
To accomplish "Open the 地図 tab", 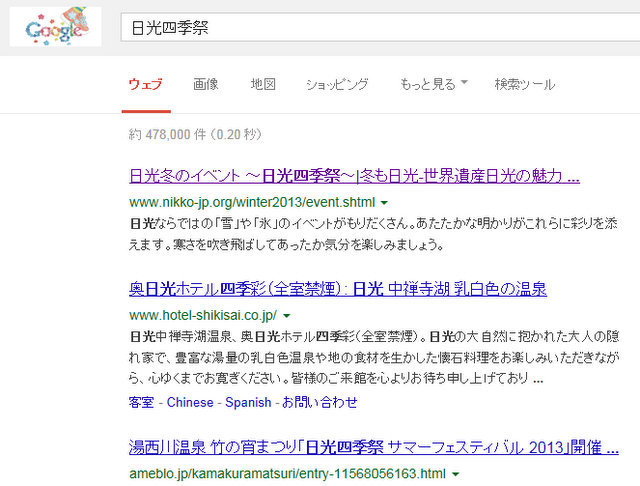I will (262, 84).
